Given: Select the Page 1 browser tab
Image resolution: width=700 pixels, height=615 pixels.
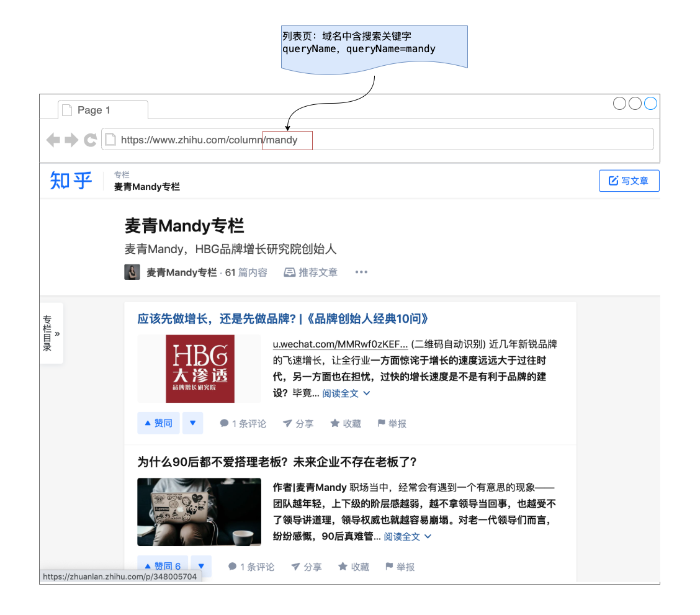Looking at the screenshot, I should click(103, 110).
